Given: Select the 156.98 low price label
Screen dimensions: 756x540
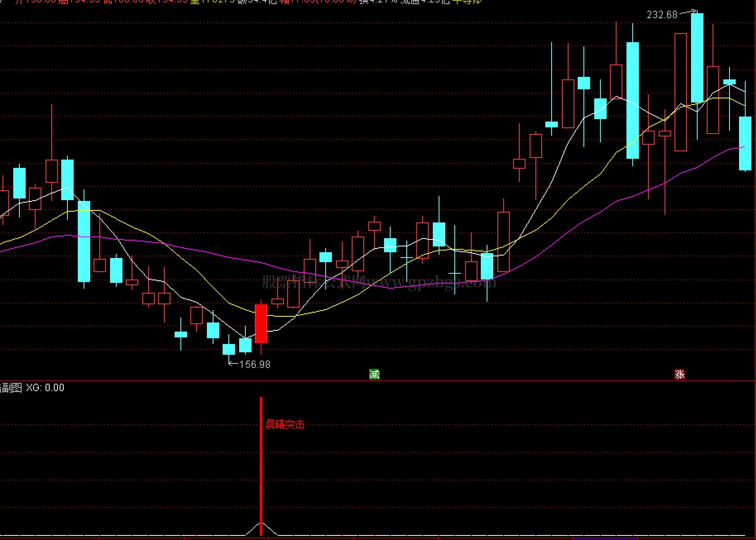Looking at the screenshot, I should coord(255,364).
